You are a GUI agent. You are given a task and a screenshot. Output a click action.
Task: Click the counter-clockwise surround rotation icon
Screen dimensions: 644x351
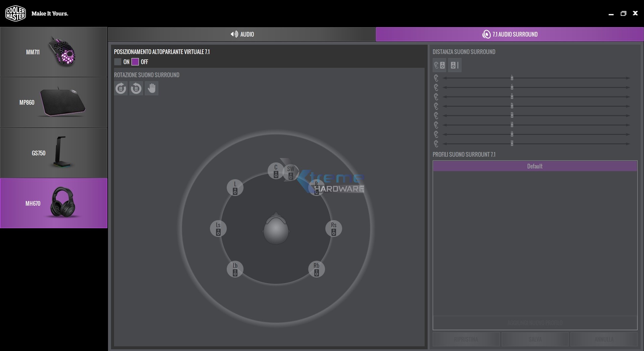136,89
